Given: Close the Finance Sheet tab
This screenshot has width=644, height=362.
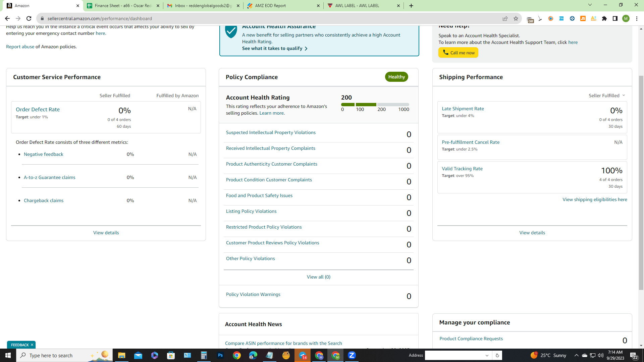Looking at the screenshot, I should pyautogui.click(x=158, y=6).
